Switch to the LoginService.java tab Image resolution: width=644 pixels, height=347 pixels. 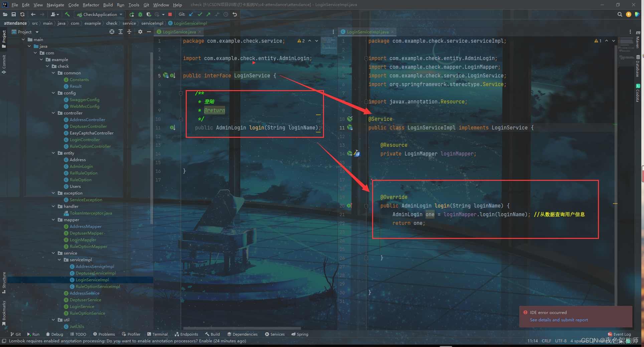tap(179, 32)
